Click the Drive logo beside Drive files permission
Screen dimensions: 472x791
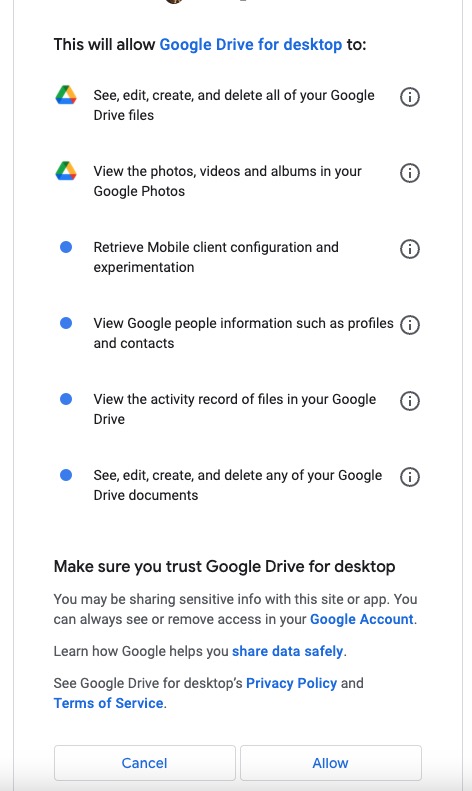pos(66,95)
